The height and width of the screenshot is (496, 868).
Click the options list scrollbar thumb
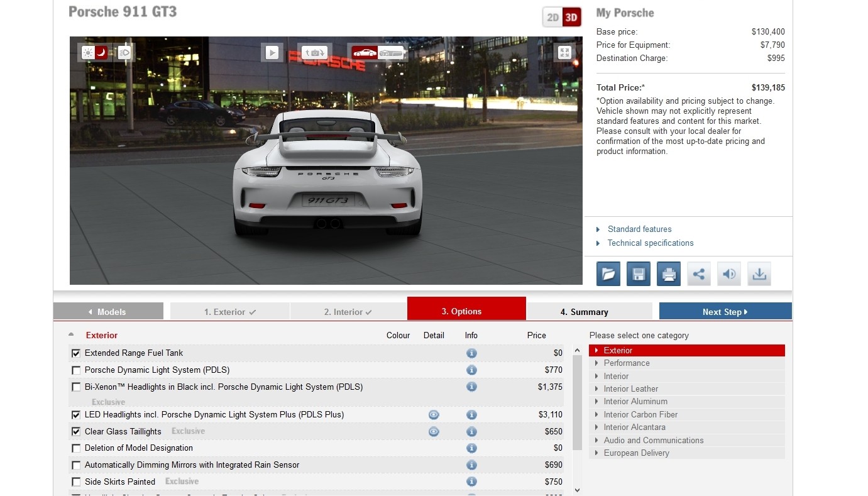point(577,402)
